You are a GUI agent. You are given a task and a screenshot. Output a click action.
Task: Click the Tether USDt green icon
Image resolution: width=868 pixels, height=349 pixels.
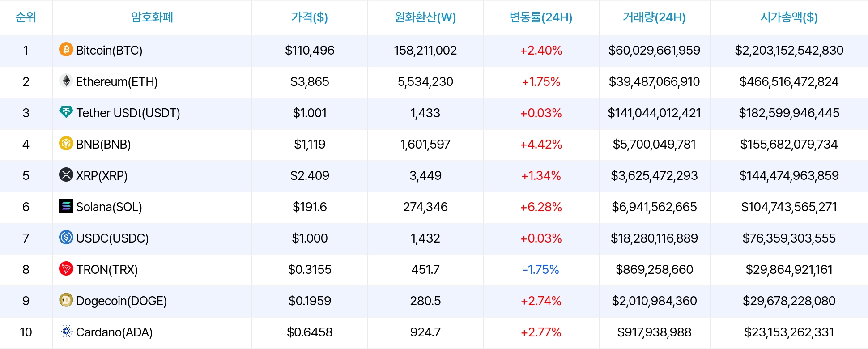tap(66, 112)
